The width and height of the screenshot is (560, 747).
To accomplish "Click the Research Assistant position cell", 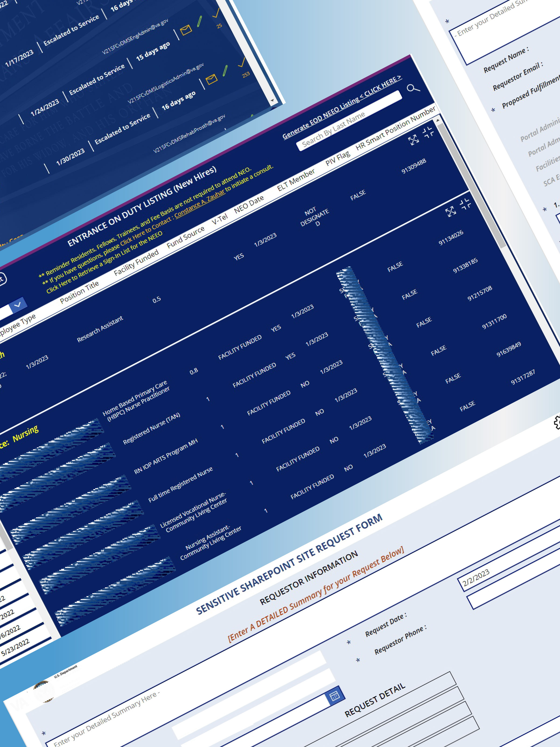I will (100, 329).
